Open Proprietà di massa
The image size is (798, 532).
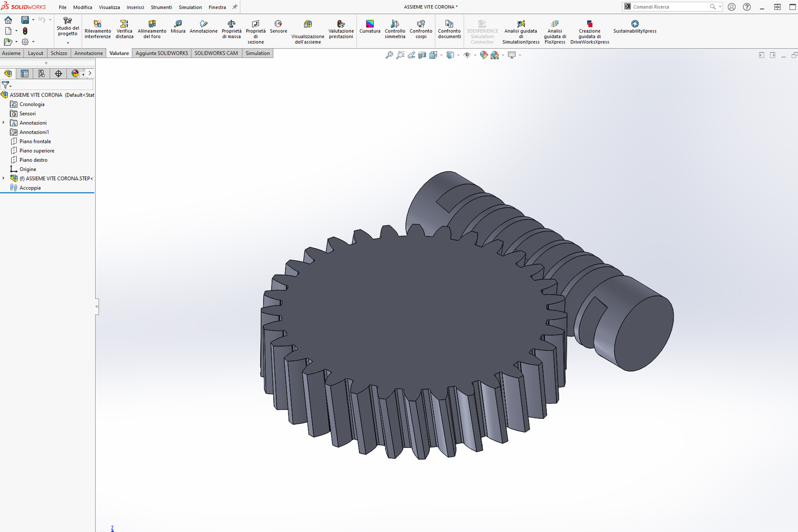tap(231, 29)
